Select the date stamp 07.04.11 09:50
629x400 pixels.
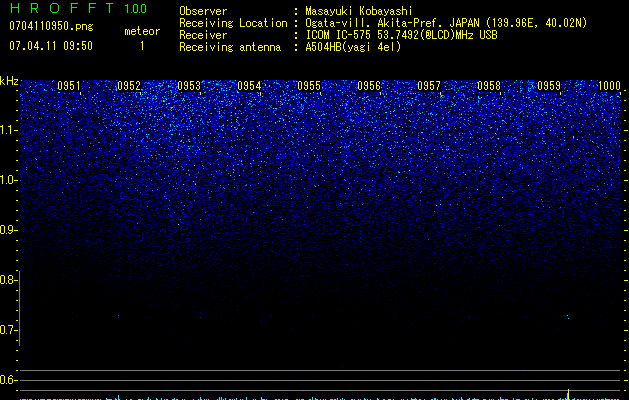(51, 46)
